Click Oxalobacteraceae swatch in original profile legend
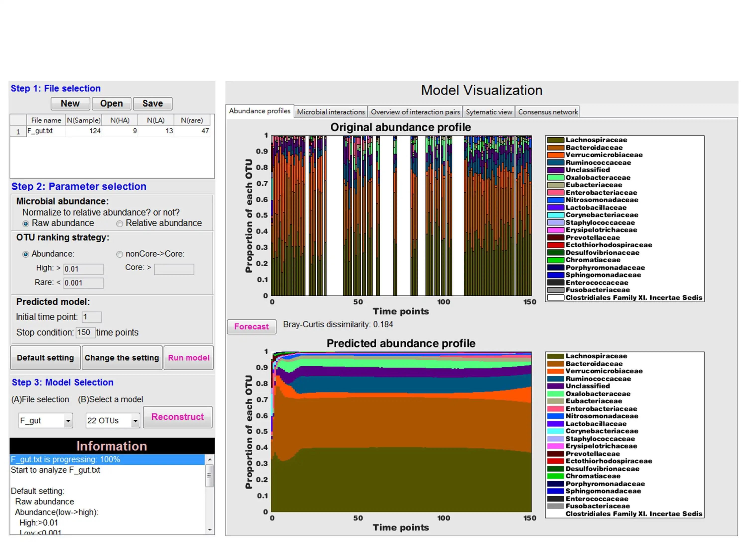The height and width of the screenshot is (560, 747). [556, 177]
